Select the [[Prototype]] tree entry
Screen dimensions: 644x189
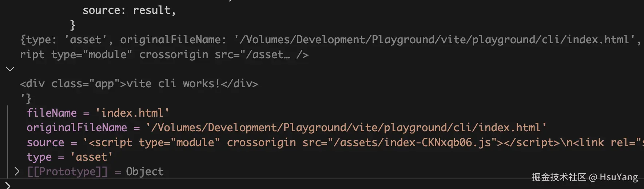point(95,172)
